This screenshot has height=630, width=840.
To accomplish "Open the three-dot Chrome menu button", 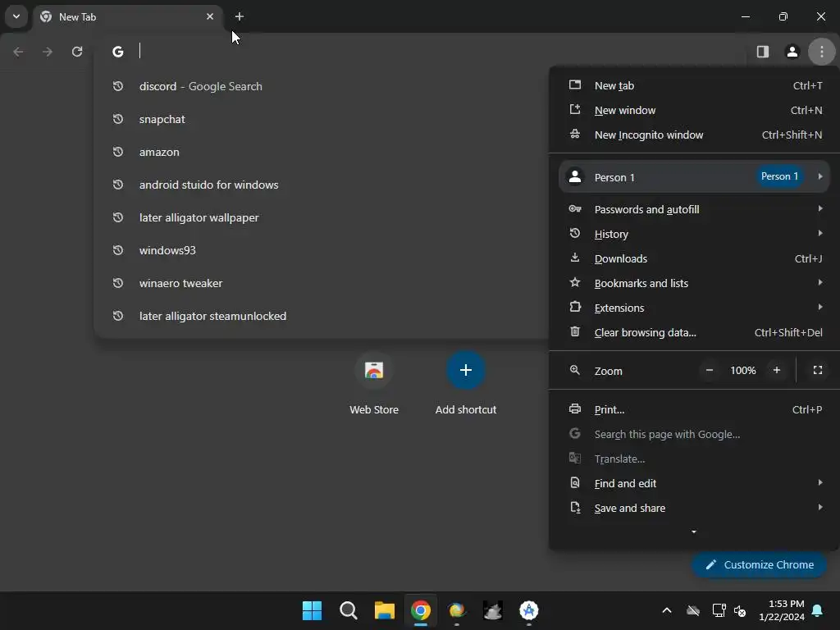I will [x=821, y=52].
